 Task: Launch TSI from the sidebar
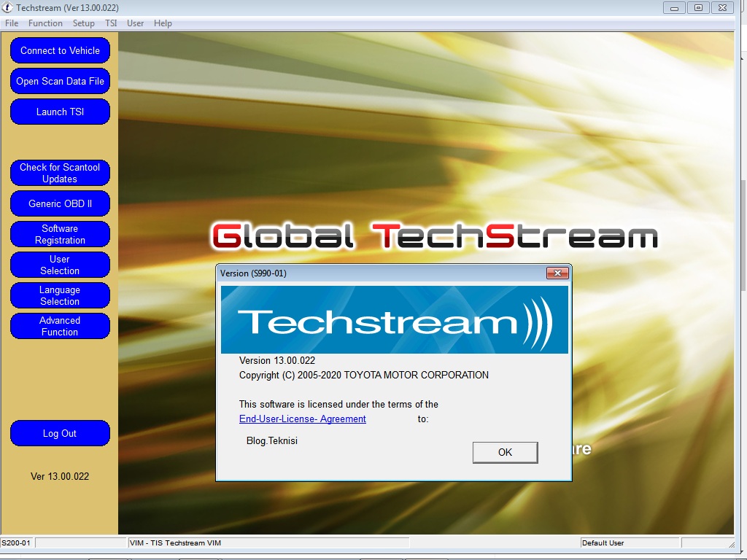(x=60, y=112)
